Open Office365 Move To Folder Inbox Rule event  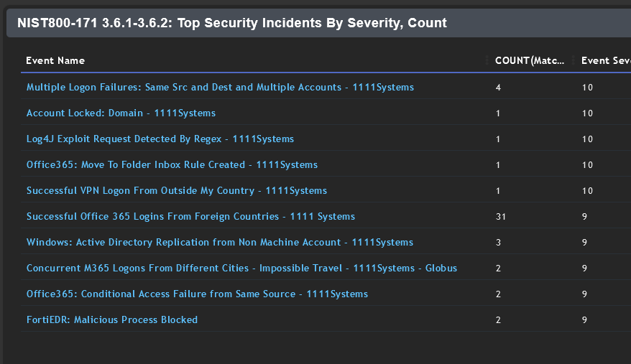click(x=172, y=165)
